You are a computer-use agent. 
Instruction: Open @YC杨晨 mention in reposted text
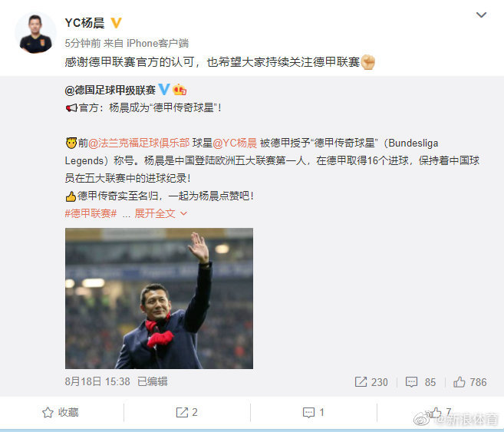(235, 143)
